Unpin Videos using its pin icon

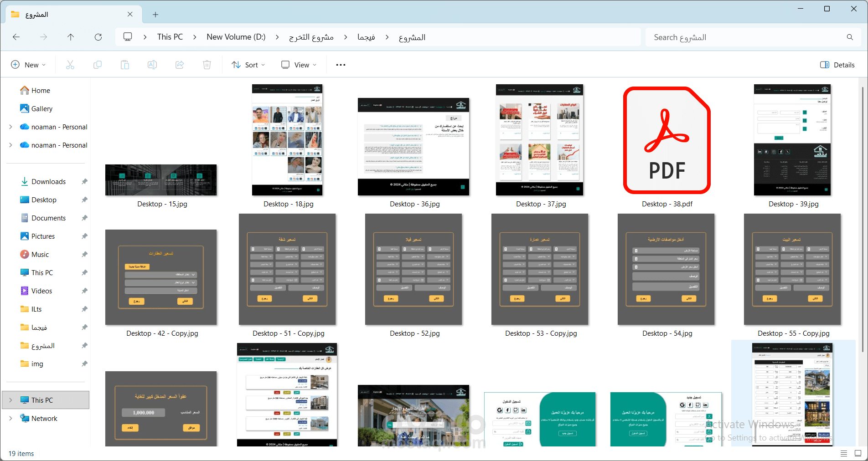point(84,291)
